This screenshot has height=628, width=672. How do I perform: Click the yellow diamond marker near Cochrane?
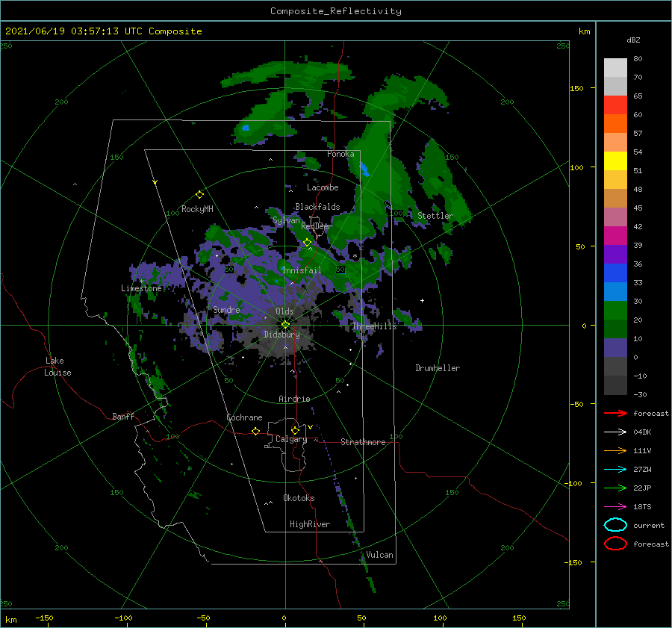pyautogui.click(x=256, y=431)
